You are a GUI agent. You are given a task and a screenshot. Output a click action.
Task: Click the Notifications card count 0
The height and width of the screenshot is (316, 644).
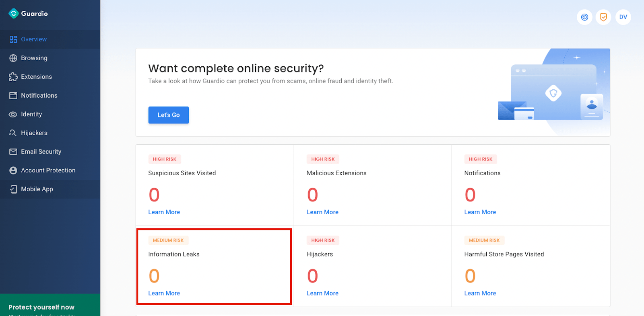[470, 195]
